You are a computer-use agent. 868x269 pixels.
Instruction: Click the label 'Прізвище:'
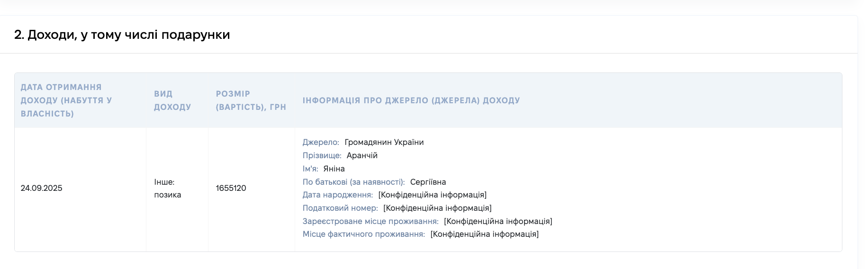pos(322,155)
